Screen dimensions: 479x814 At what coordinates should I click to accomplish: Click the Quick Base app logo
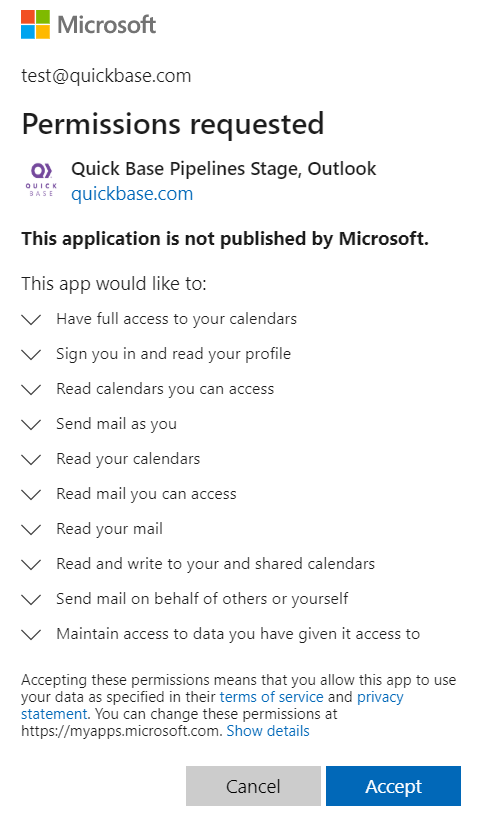[42, 179]
